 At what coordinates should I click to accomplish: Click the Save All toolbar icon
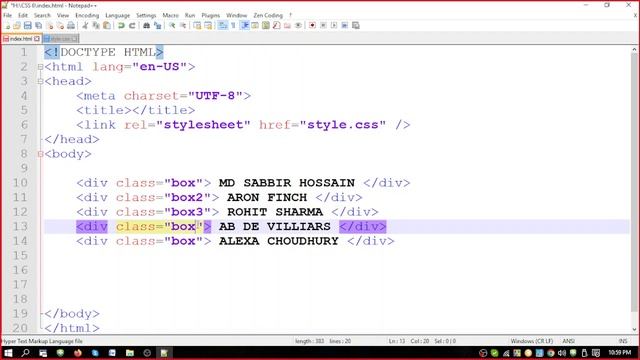38,25
